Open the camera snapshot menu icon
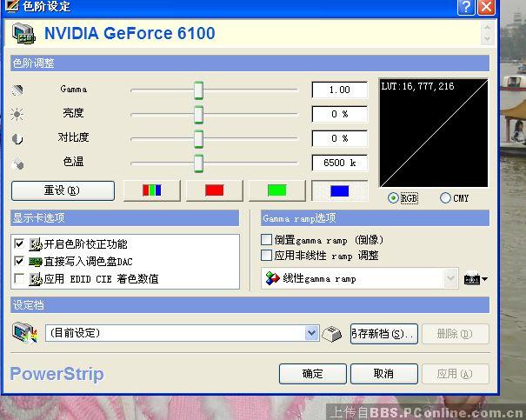 click(476, 278)
